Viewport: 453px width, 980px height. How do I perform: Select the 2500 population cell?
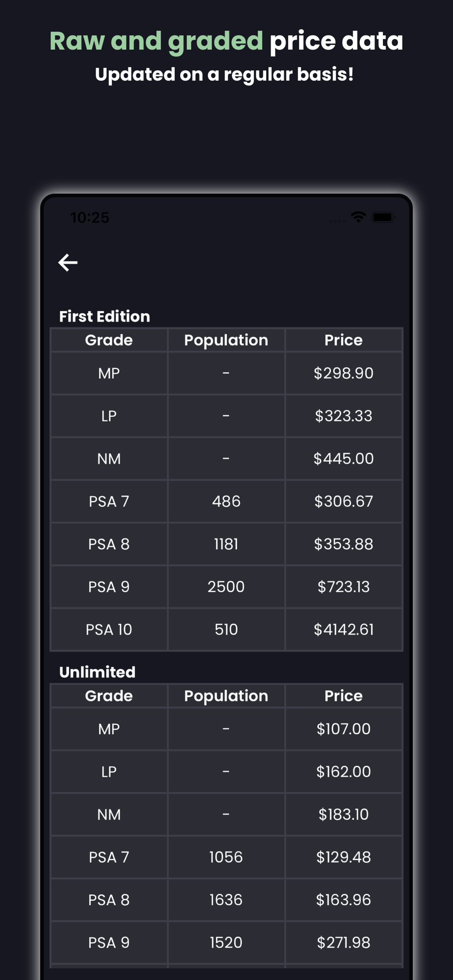[x=226, y=587]
